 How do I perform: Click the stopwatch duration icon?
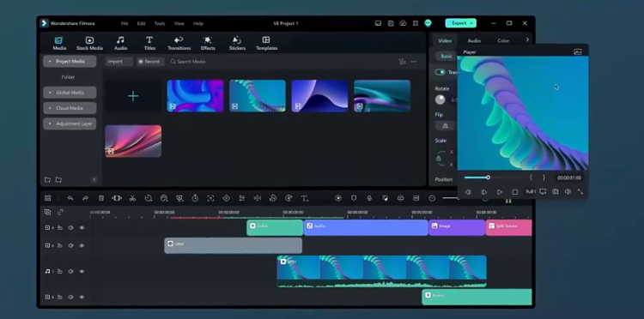coord(195,198)
